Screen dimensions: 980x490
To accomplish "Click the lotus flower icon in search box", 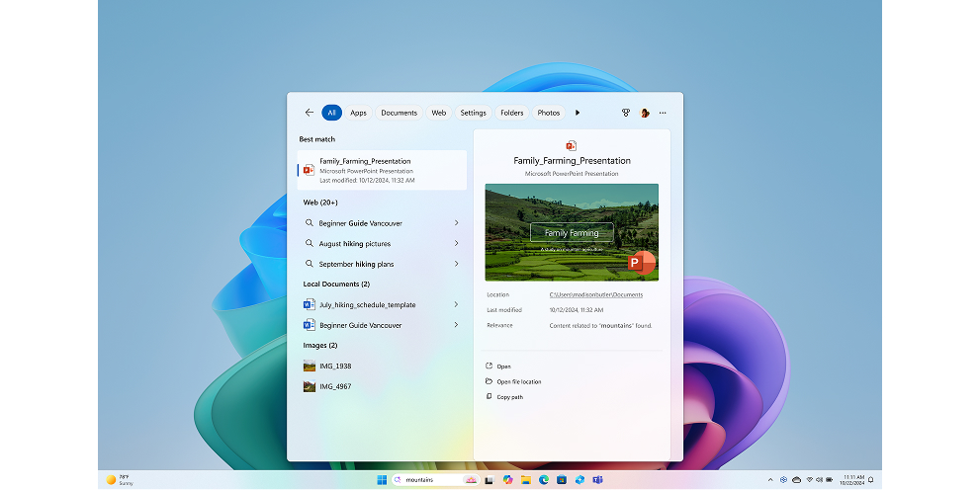I will point(471,479).
